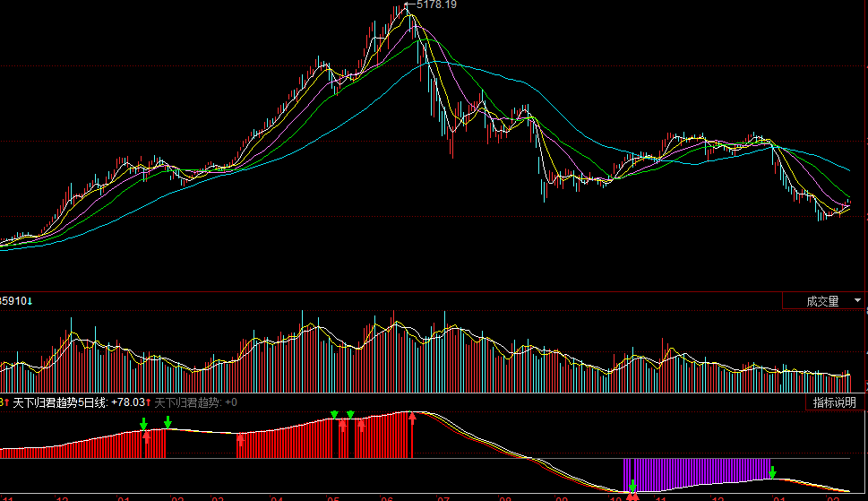This screenshot has height=501, width=868.
Task: Click the 35910 volume value label
Action: pyautogui.click(x=16, y=301)
